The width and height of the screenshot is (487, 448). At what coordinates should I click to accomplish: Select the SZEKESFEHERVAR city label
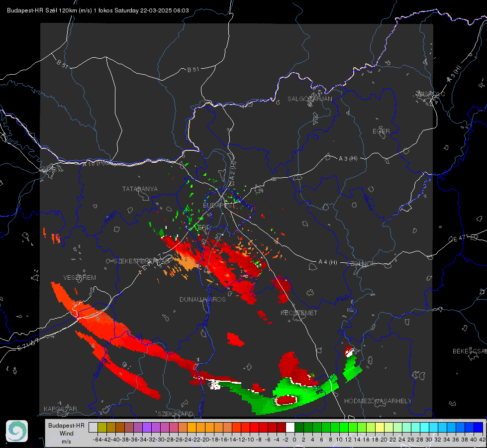click(141, 261)
